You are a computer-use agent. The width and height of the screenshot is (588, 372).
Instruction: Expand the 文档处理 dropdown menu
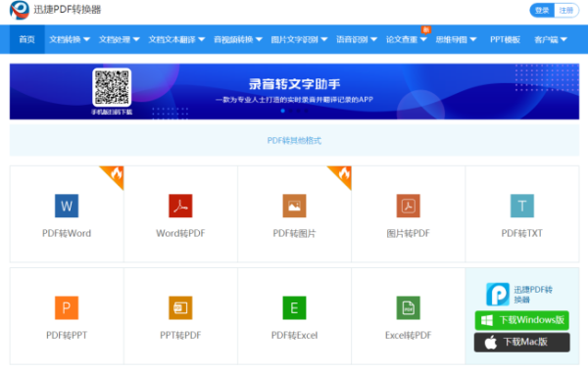[x=120, y=39]
